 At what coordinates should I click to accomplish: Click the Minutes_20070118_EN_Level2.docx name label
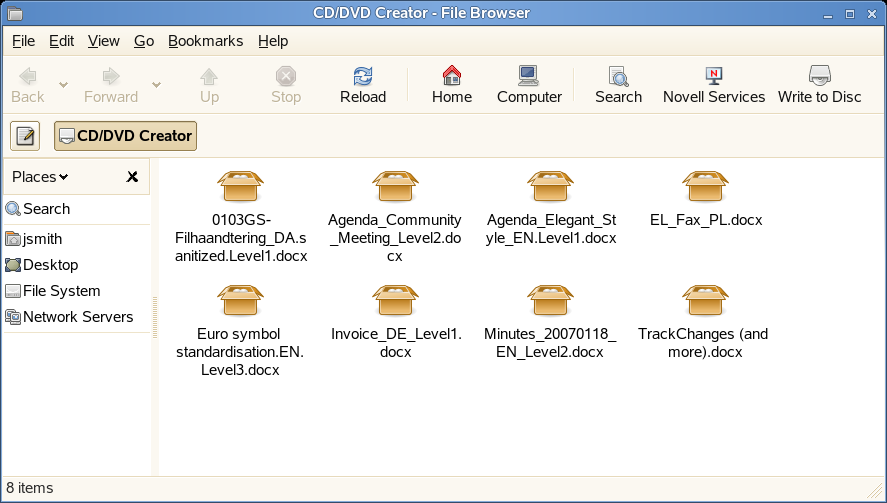(x=550, y=343)
